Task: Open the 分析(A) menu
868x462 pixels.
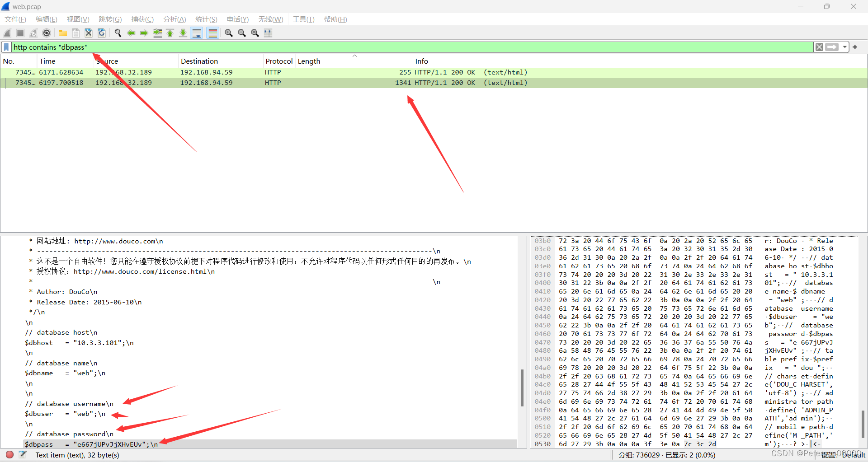Action: [x=175, y=19]
